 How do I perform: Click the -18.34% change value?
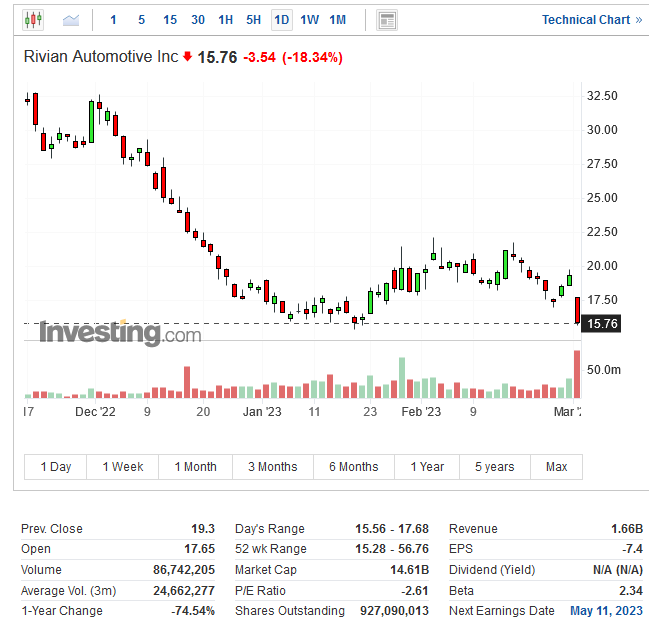tap(312, 57)
